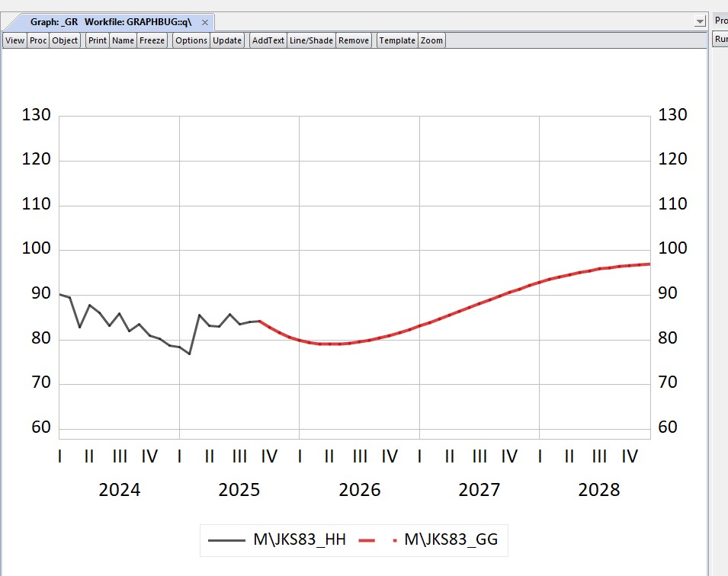Close the Graph _GR tab
The height and width of the screenshot is (576, 728).
tap(205, 23)
